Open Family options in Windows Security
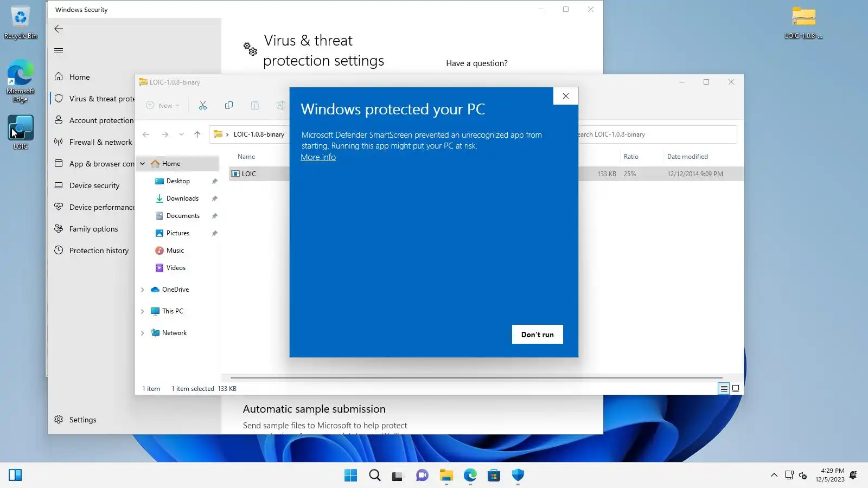 [x=92, y=229]
